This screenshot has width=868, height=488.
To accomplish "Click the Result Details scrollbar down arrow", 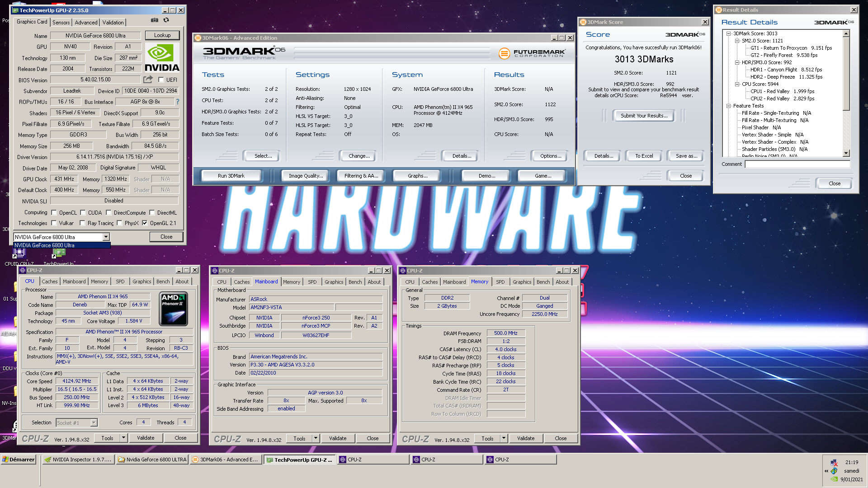I will [846, 153].
